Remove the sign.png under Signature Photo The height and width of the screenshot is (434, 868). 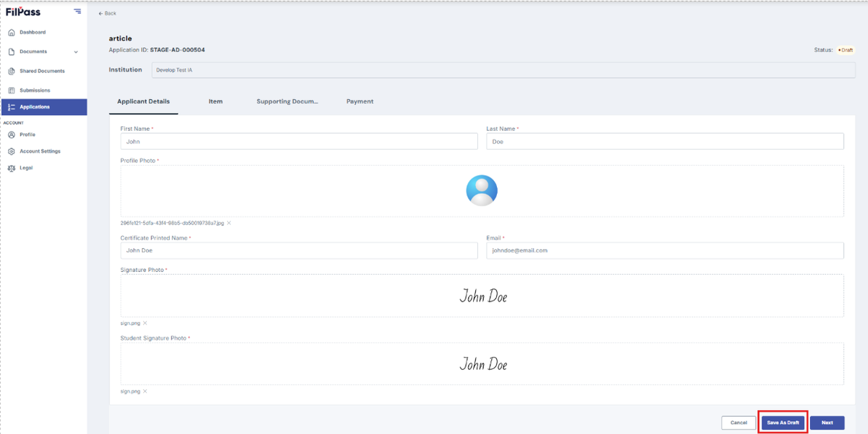(x=145, y=323)
